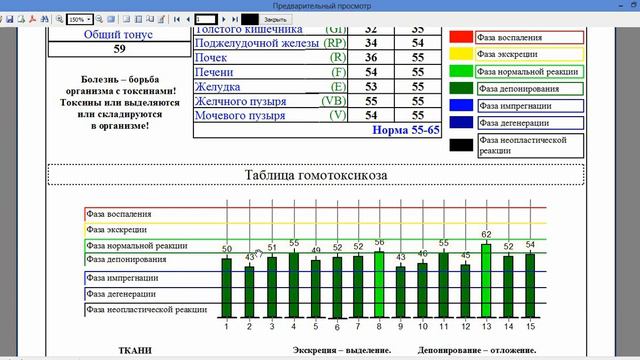Click the chart label 'Фаза воспаления'
This screenshot has width=640, height=360.
(x=119, y=214)
